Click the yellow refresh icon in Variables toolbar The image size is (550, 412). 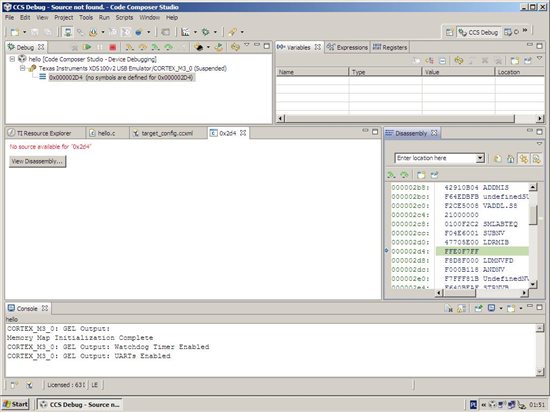tap(458, 61)
